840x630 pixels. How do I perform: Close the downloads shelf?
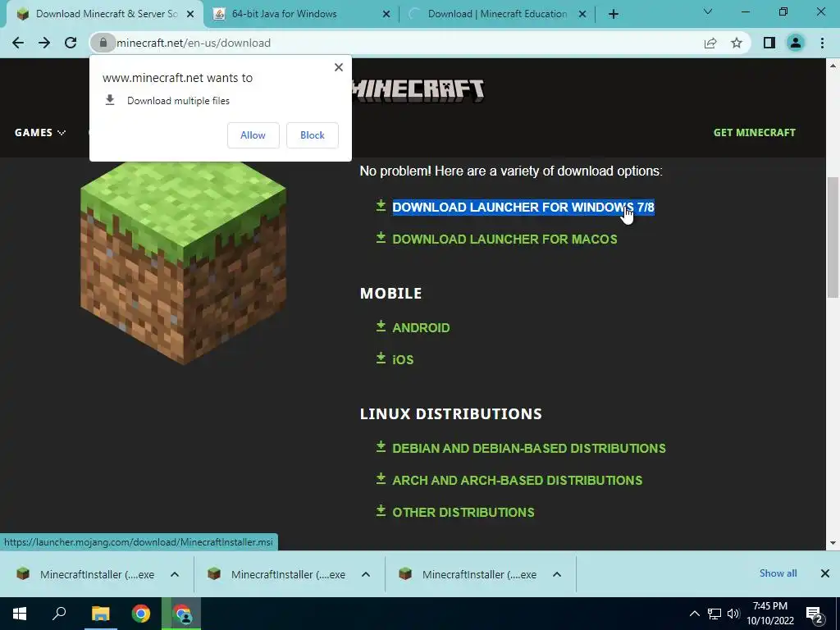[x=825, y=573]
